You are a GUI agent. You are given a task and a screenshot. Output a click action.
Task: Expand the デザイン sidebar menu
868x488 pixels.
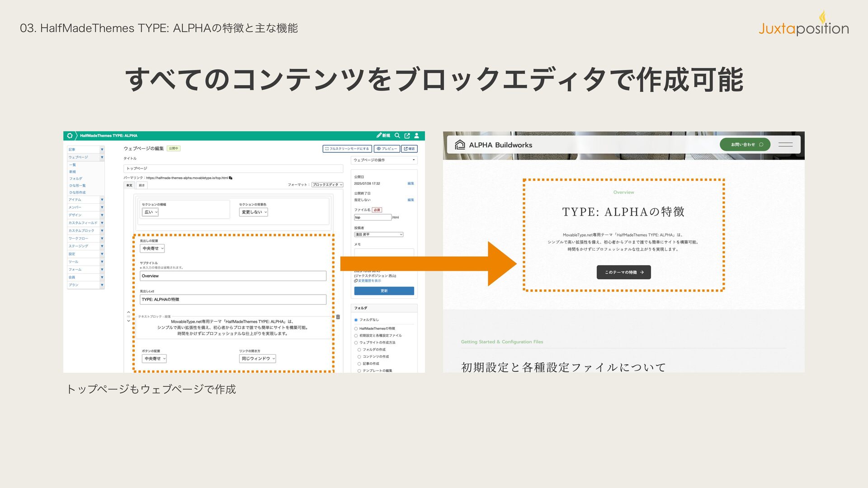102,215
